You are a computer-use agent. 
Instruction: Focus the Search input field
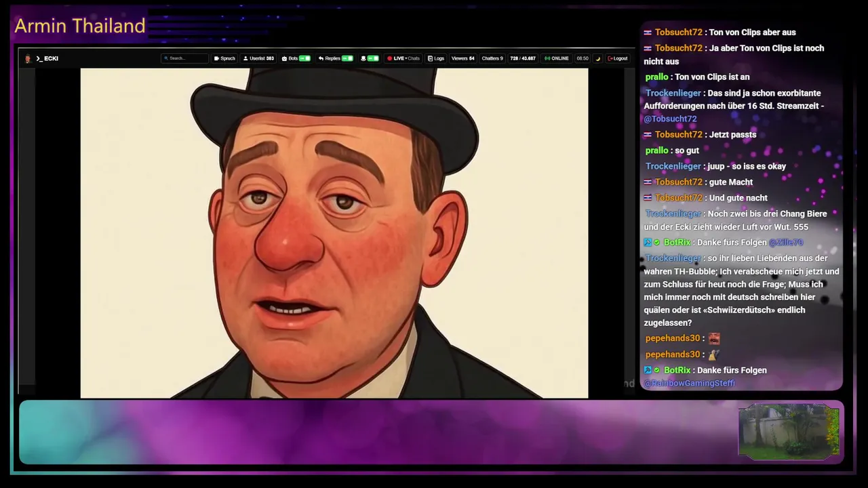coord(184,58)
